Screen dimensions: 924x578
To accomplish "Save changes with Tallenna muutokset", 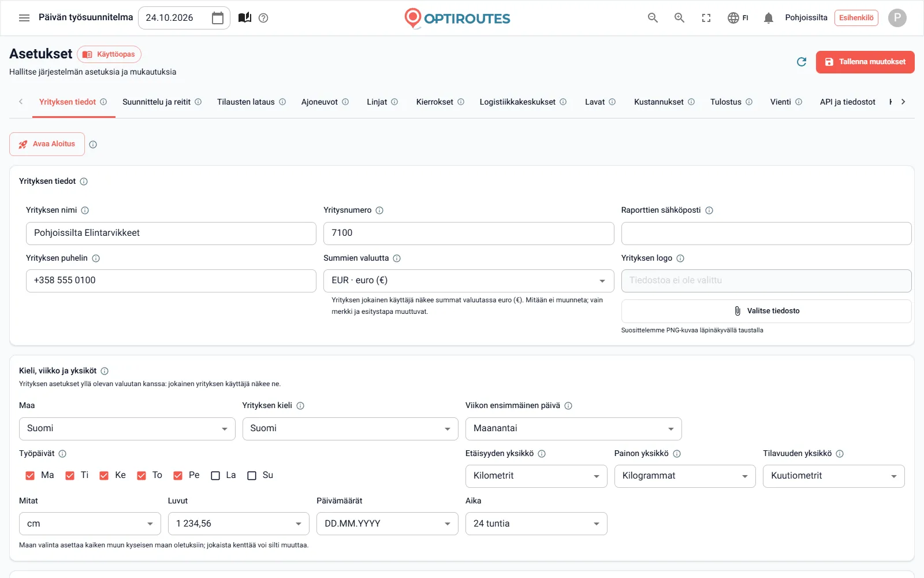I will click(x=865, y=62).
